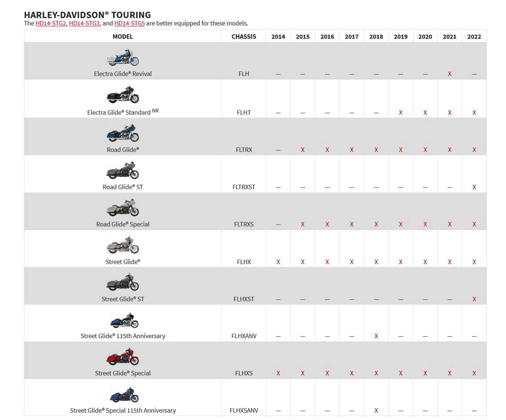Click the Electra Glide Revival motorcycle image
Viewport: 506px width, 420px height.
123,57
